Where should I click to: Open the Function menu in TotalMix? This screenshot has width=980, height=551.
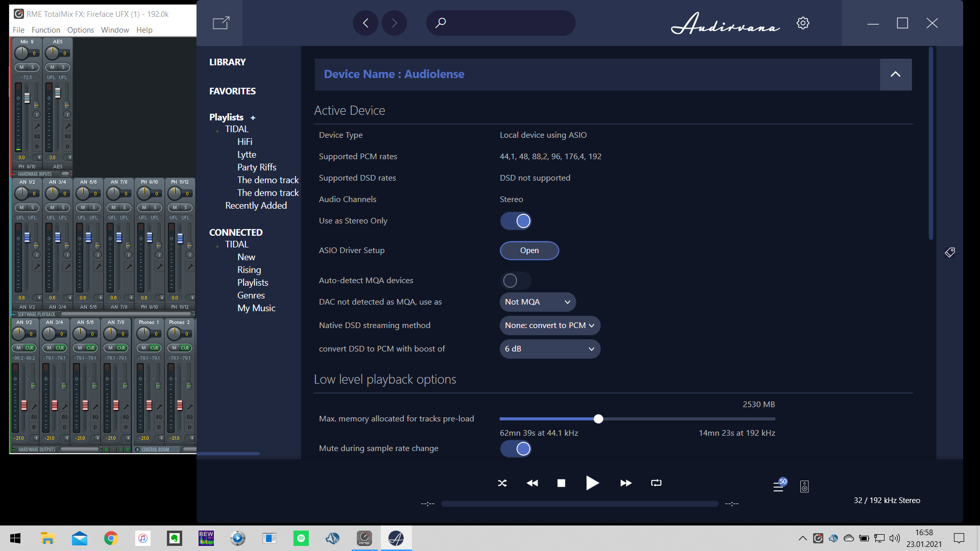coord(45,30)
